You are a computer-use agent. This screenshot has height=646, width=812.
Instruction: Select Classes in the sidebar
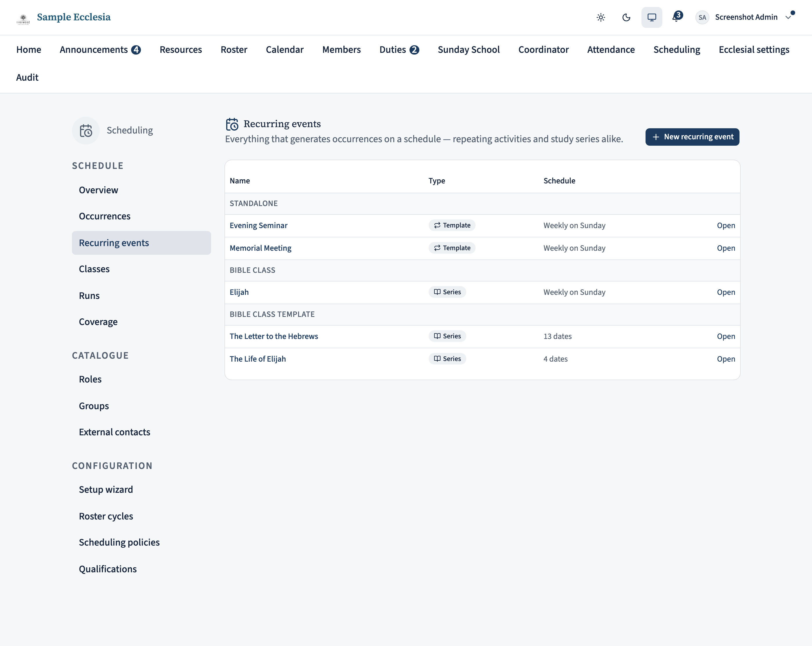pos(141,269)
